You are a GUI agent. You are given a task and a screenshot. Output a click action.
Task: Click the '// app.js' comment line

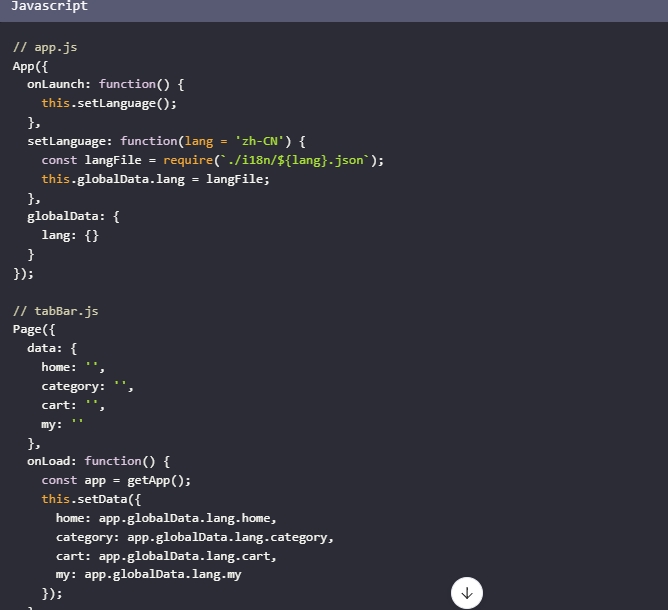pos(45,47)
